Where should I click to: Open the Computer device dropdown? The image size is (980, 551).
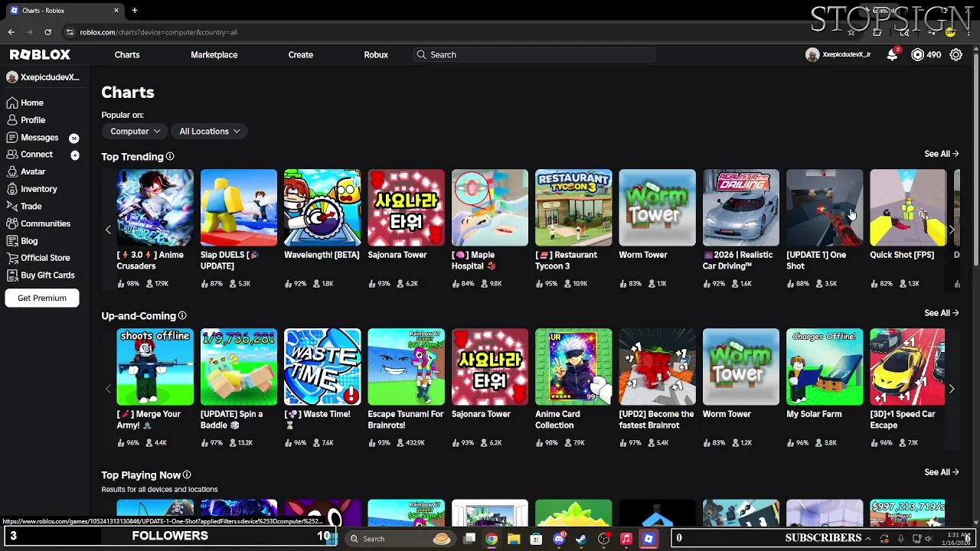click(x=135, y=132)
